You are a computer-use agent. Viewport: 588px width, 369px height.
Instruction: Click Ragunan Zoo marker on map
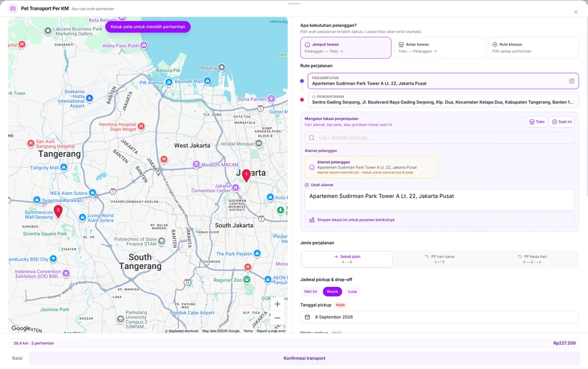pyautogui.click(x=247, y=280)
